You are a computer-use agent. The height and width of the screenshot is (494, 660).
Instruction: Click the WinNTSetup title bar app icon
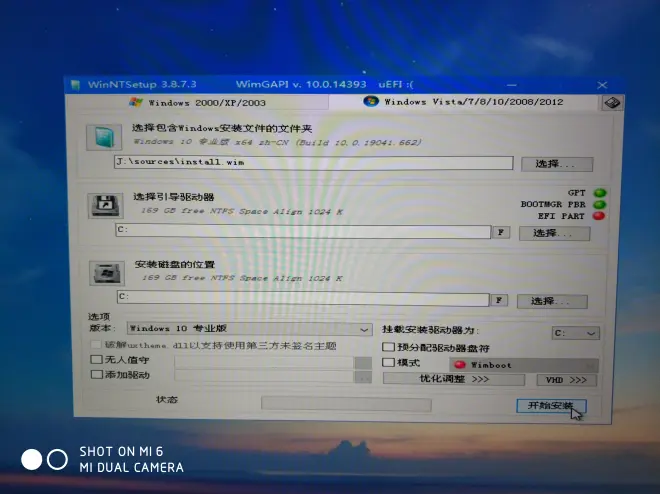[75, 85]
